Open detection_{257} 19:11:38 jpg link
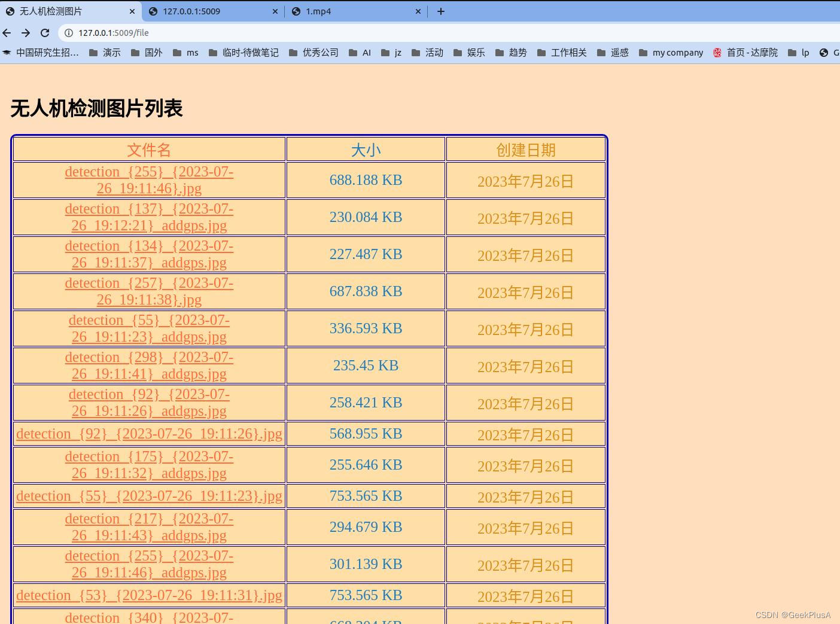 coord(149,291)
